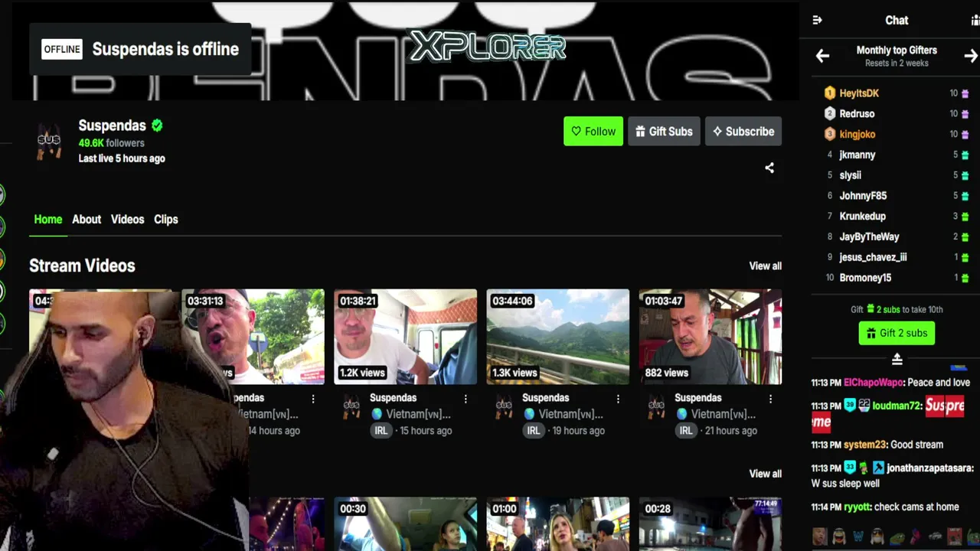980x551 pixels.
Task: Go to previous leaderboard with left arrow
Action: point(822,56)
